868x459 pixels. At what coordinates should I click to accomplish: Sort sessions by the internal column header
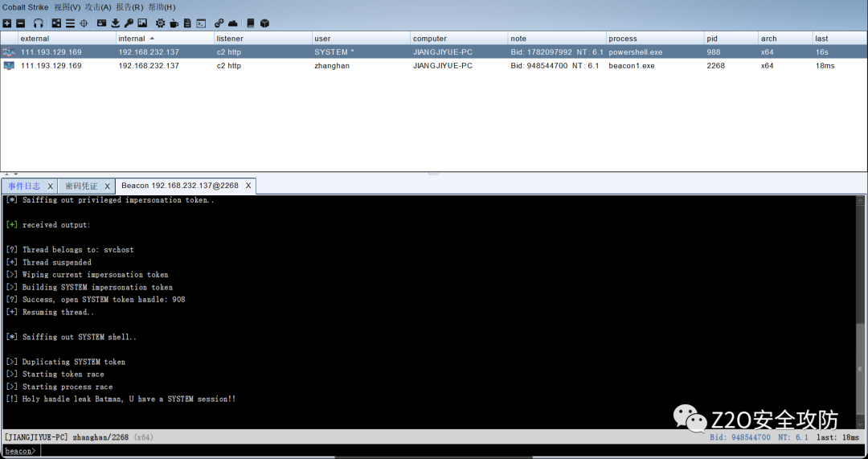pos(165,39)
